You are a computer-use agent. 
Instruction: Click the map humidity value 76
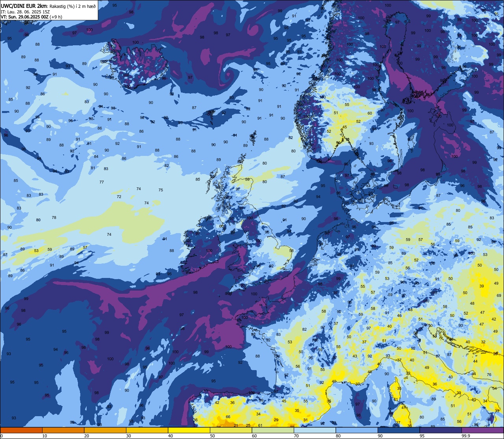click(x=489, y=374)
